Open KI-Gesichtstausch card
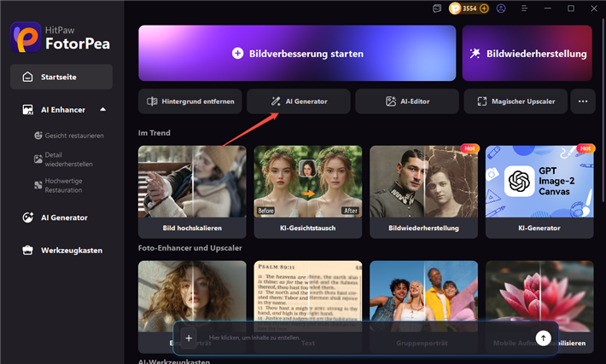The height and width of the screenshot is (364, 606). [308, 192]
